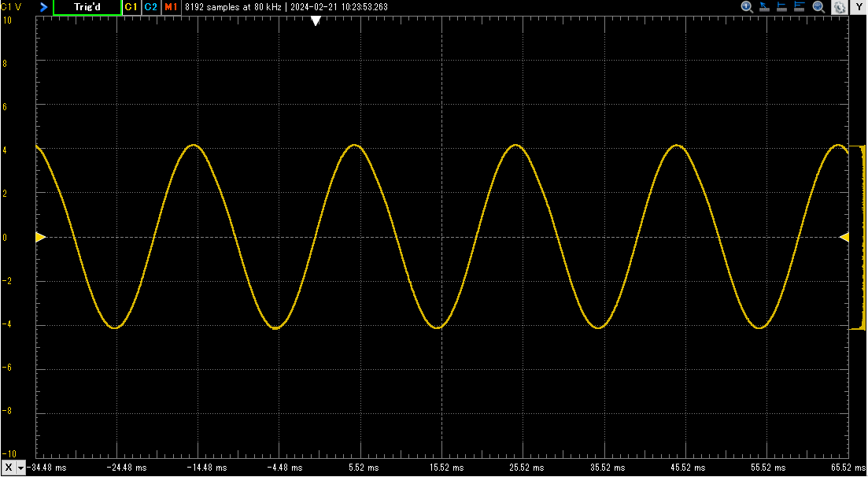The width and height of the screenshot is (868, 477).
Task: Click the yellow histogram bar on right edge
Action: point(859,237)
